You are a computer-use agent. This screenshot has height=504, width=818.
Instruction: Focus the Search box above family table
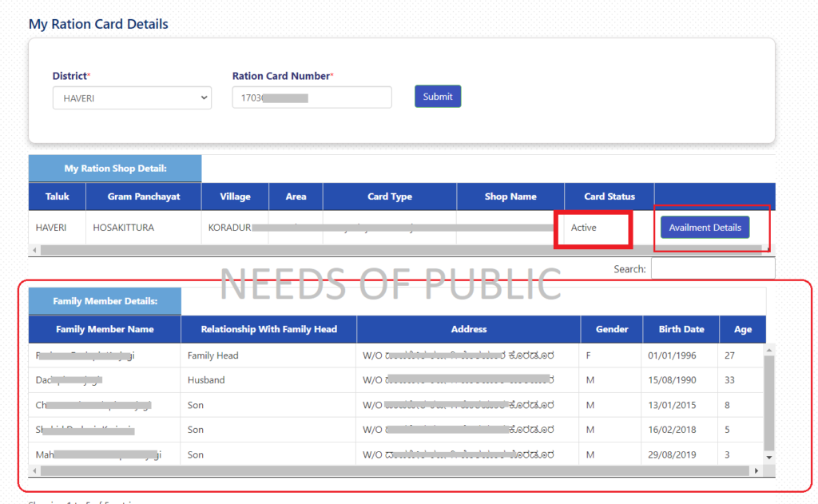pyautogui.click(x=712, y=269)
